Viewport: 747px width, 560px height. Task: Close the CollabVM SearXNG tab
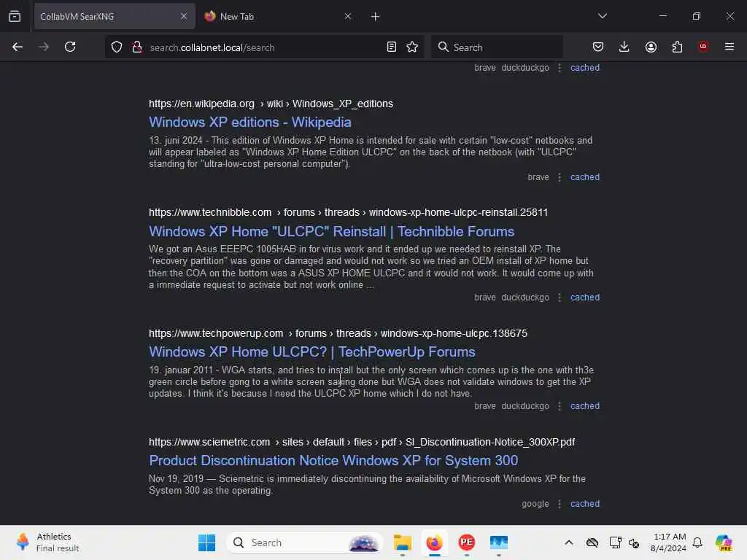184,16
